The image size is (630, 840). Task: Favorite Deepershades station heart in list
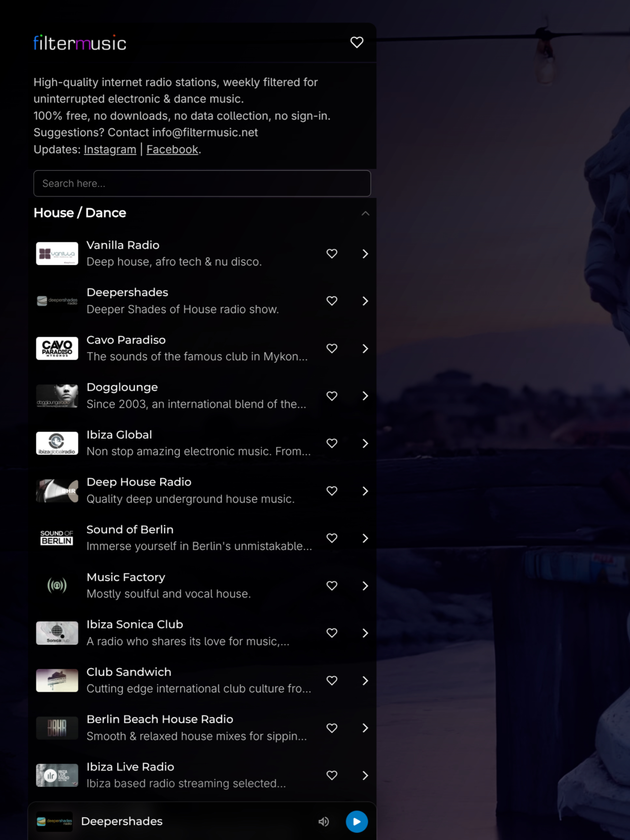coord(332,301)
